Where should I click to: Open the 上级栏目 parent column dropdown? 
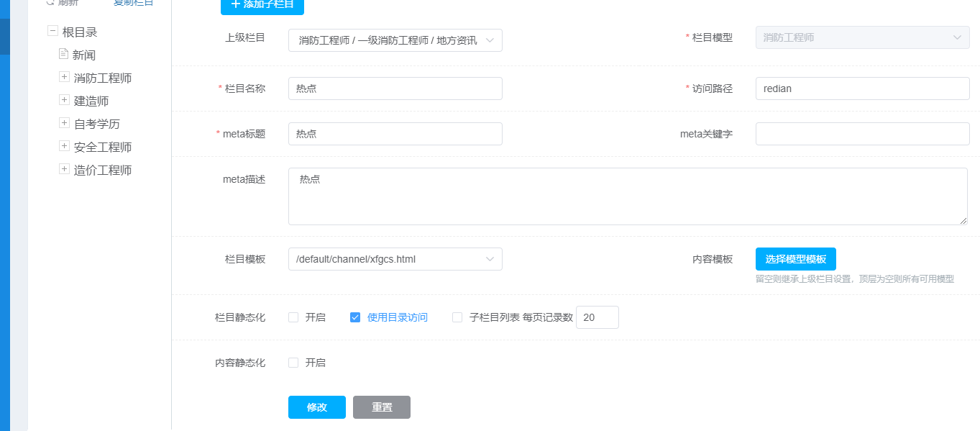[x=395, y=40]
